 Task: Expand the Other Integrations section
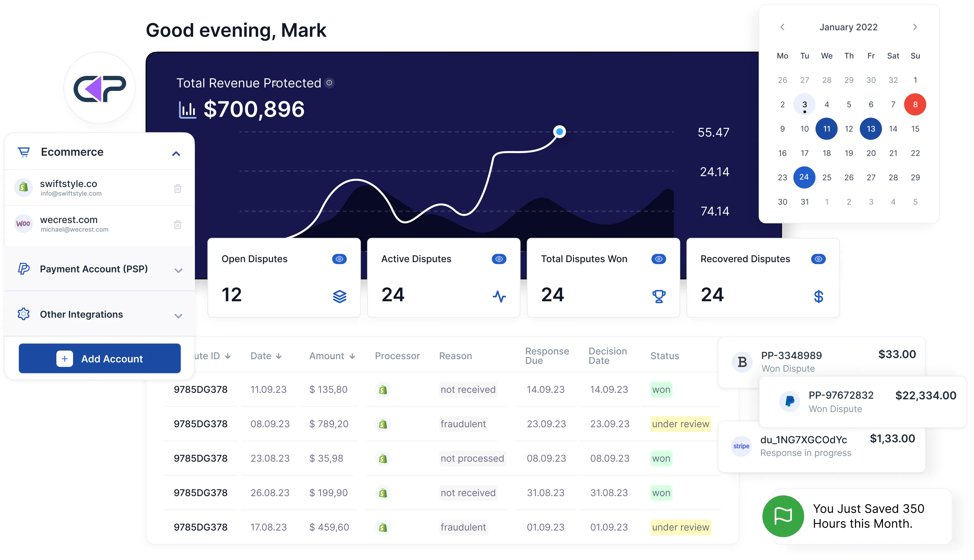(178, 316)
